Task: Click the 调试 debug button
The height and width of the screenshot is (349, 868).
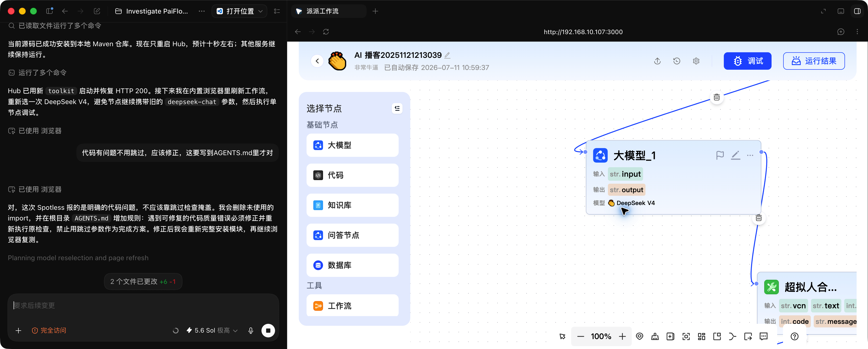Action: coord(747,61)
